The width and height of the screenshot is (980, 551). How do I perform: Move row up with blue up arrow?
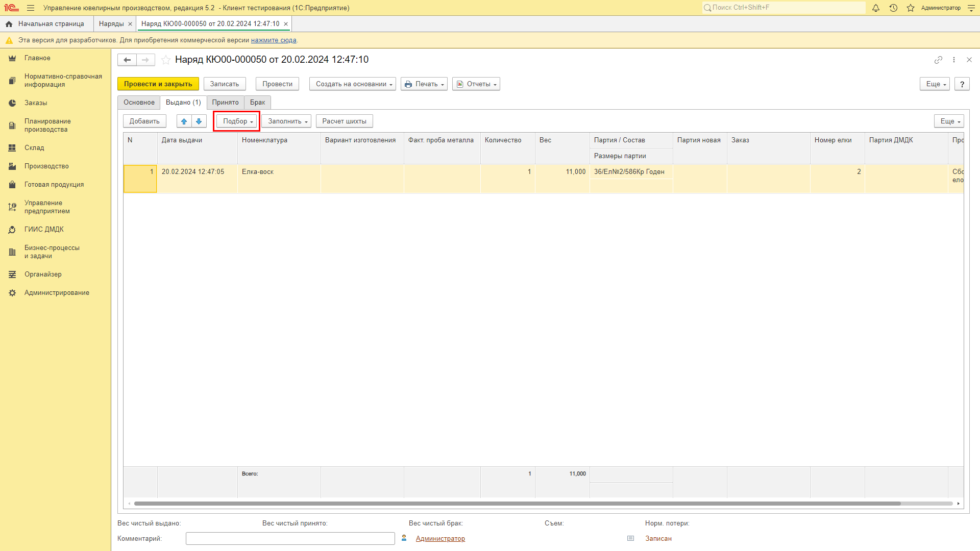point(184,121)
